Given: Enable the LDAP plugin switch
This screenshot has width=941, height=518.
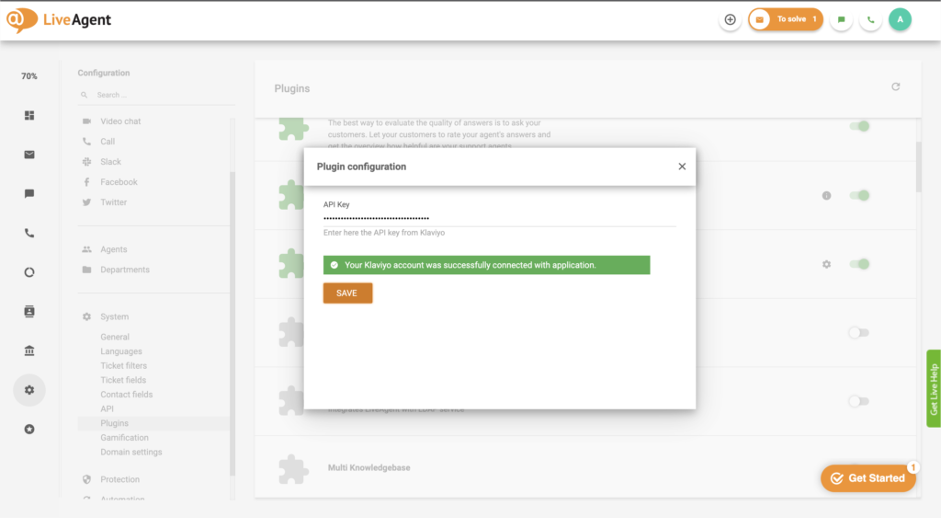Looking at the screenshot, I should pyautogui.click(x=859, y=401).
